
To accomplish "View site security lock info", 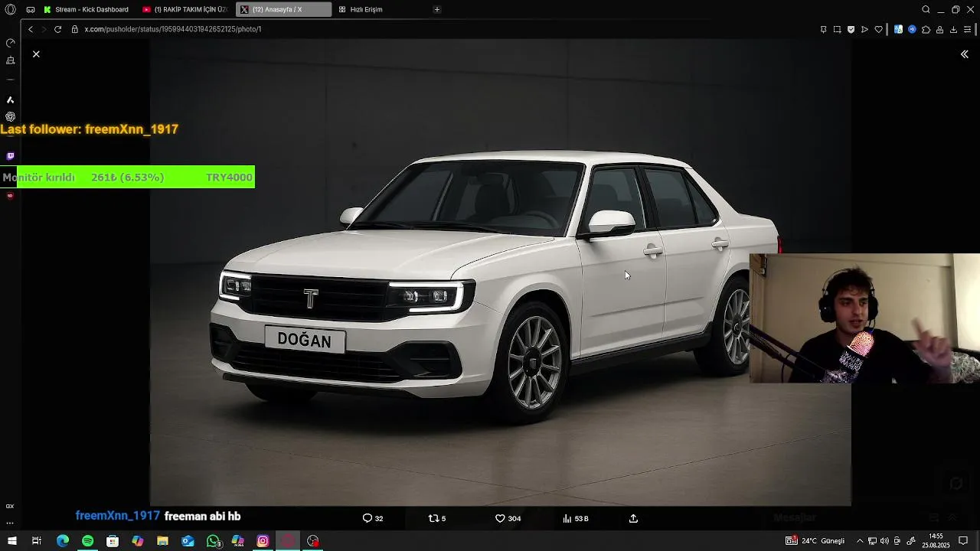I will click(x=75, y=29).
